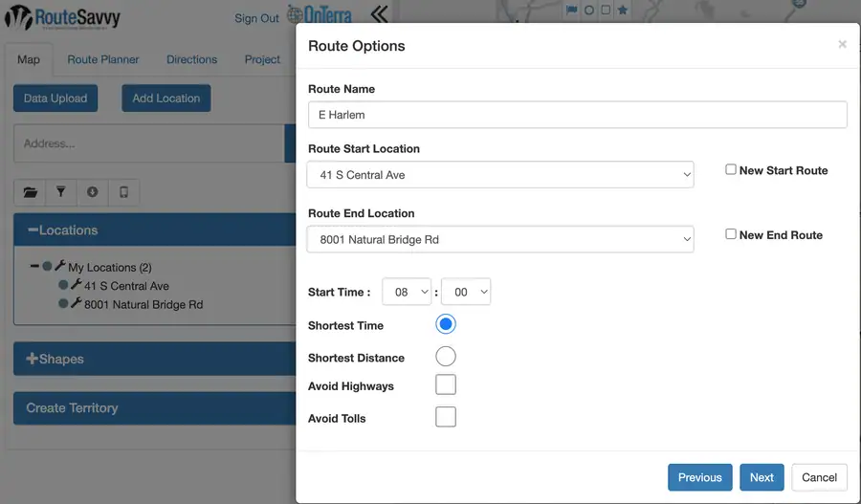This screenshot has width=861, height=504.
Task: Click the Create Territory bar
Action: [155, 408]
